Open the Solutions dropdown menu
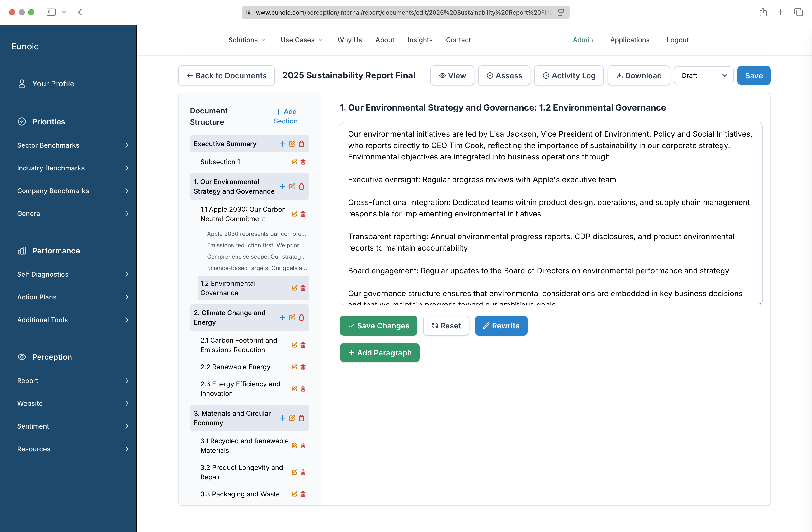This screenshot has height=532, width=812. [247, 40]
